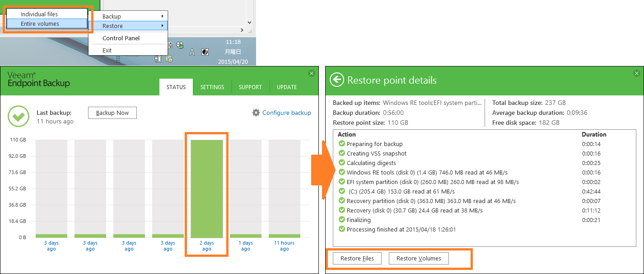Screen dimensions: 644x274
Task: Click the green checkmark backup status icon
Action: 19,117
